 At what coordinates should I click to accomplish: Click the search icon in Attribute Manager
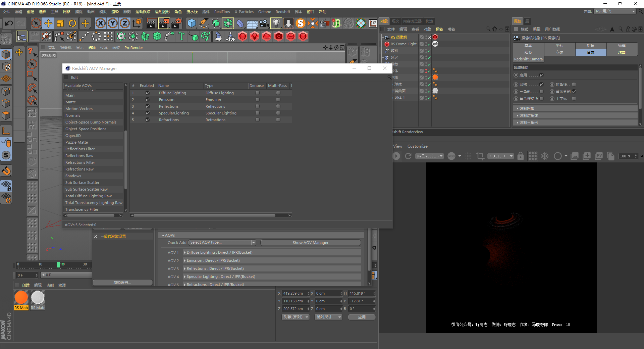[x=621, y=29]
